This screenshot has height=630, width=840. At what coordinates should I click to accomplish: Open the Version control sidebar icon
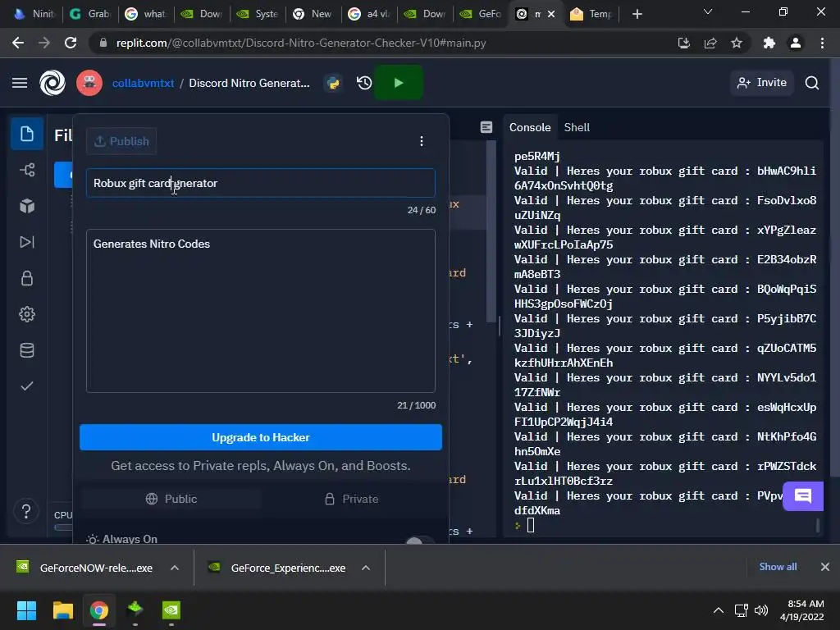[x=27, y=171]
